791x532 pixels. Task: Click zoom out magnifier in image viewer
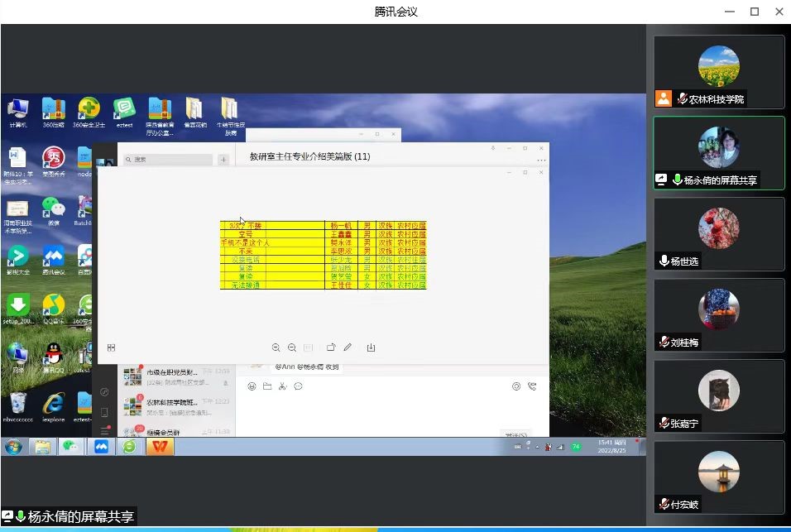[292, 348]
